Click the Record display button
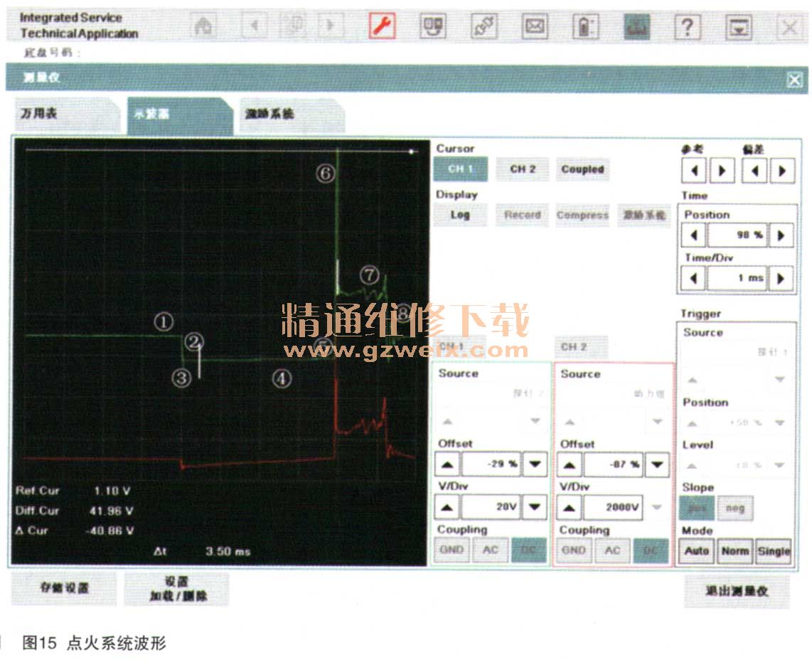Screen dimensions: 812x660 tap(523, 215)
